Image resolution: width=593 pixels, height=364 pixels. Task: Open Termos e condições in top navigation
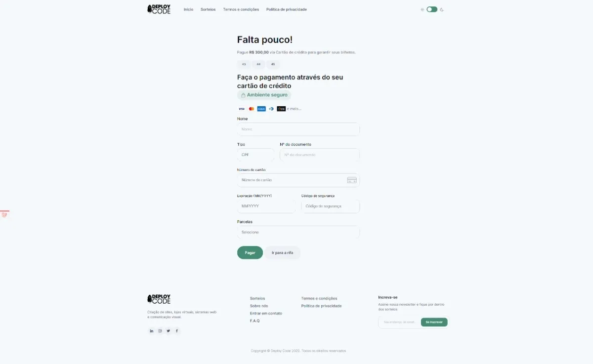(x=241, y=9)
